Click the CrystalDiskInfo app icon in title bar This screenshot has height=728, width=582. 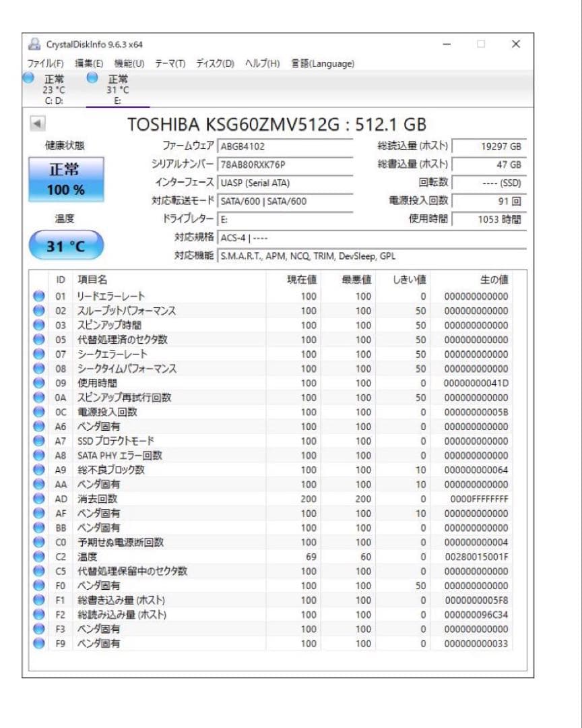coord(34,44)
